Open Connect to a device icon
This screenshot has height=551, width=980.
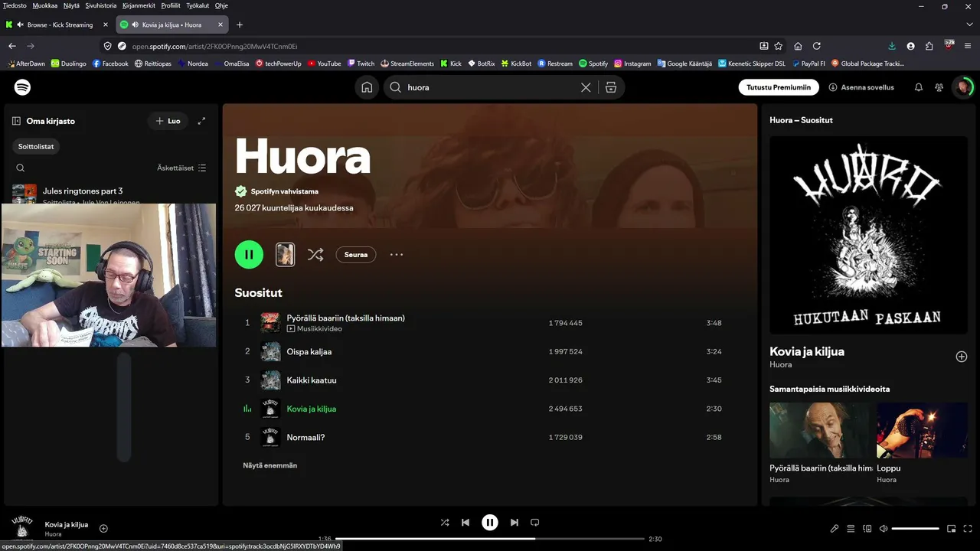(x=867, y=528)
